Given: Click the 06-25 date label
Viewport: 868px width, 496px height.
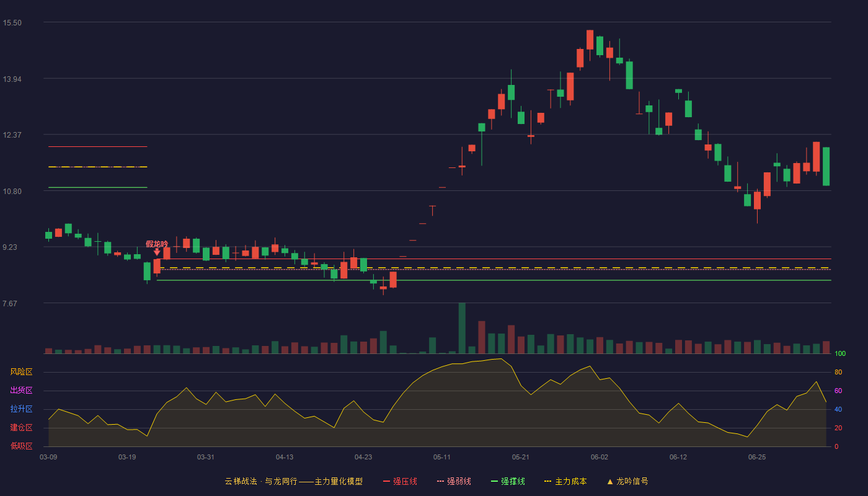Looking at the screenshot, I should [x=757, y=457].
